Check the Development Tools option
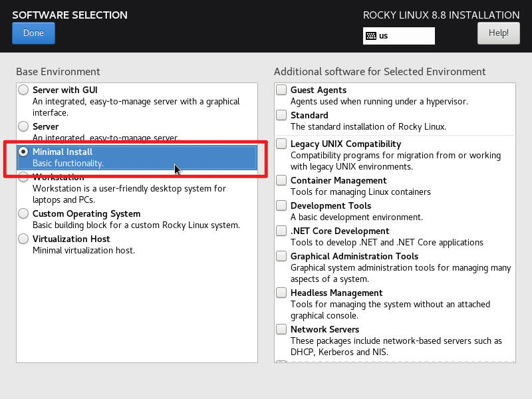 [281, 205]
